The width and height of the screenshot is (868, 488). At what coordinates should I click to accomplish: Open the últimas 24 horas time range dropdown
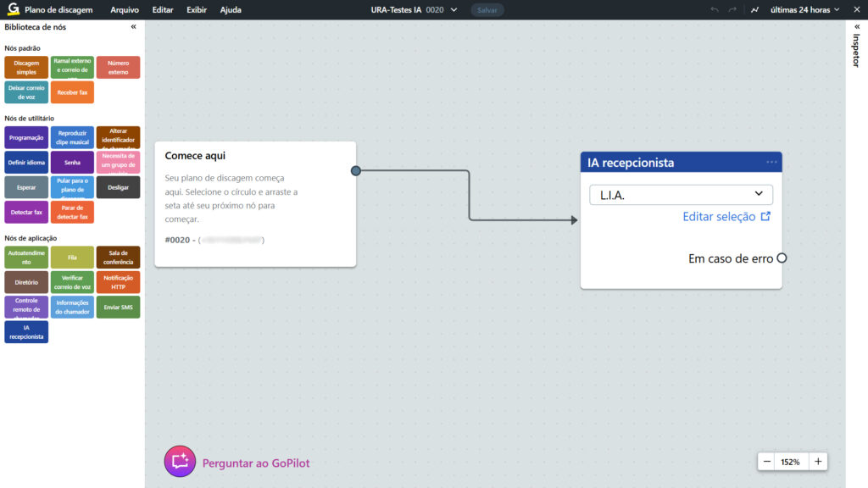click(x=804, y=10)
